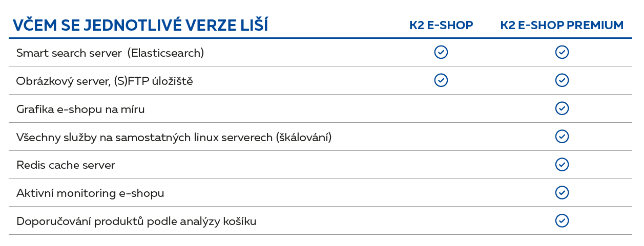Click K2 E-SHOP checkmark for Obrázkový server
Screen dimensions: 644x246
441,80
